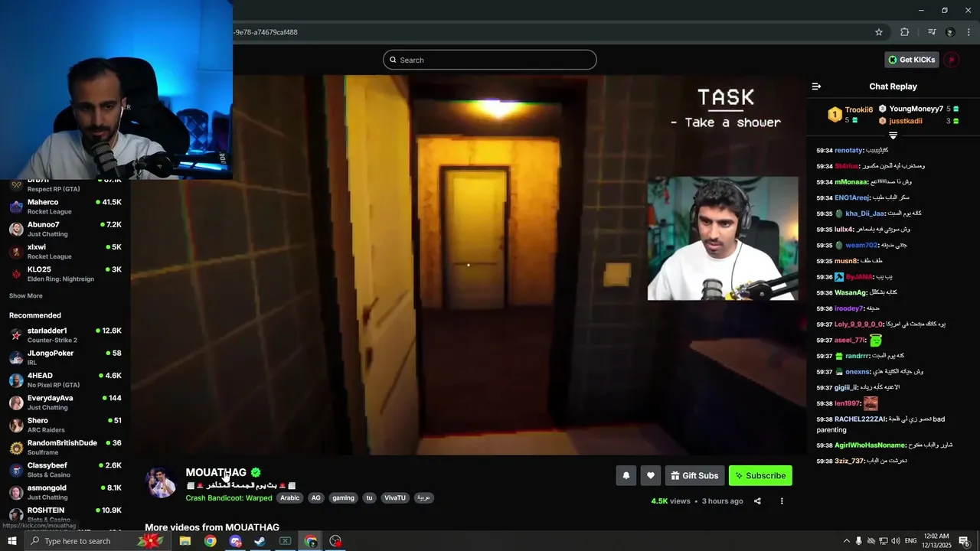Open OBS Studio from the taskbar
Image resolution: width=980 pixels, height=551 pixels.
[335, 541]
